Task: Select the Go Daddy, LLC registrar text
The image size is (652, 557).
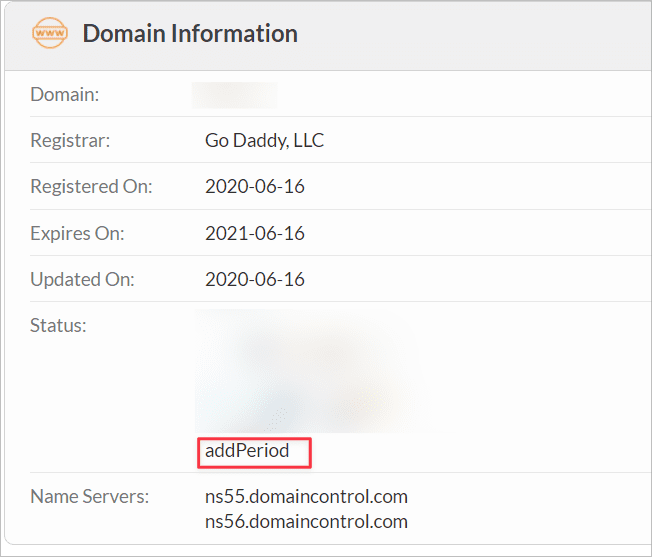Action: 264,141
